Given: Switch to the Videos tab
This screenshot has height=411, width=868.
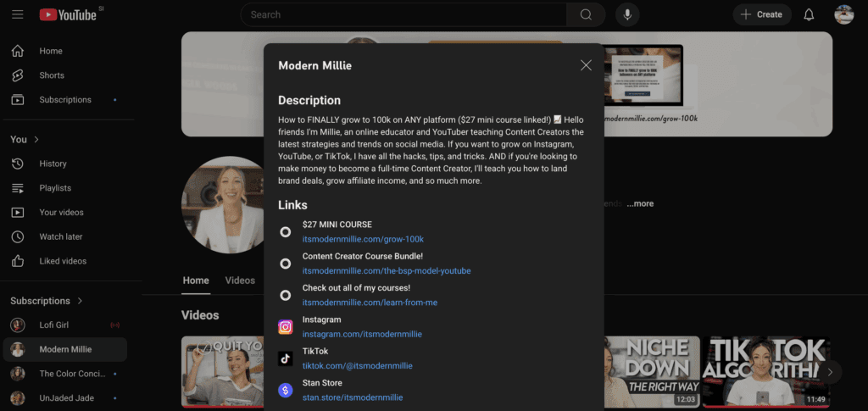Looking at the screenshot, I should click(x=240, y=280).
